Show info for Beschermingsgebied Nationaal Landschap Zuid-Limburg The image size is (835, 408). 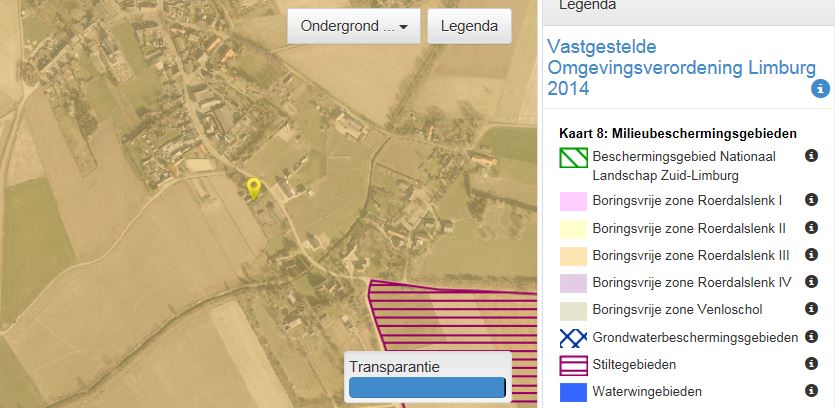[x=811, y=156]
